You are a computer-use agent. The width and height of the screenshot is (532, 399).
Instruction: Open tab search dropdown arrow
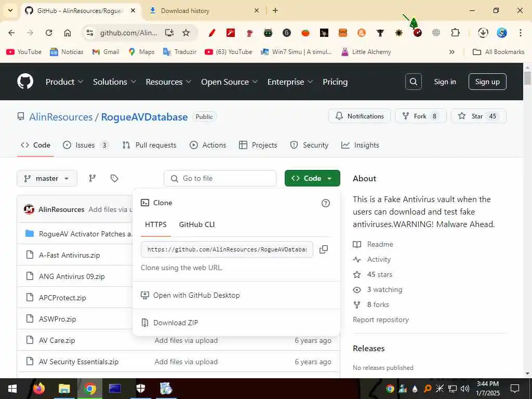[10, 10]
